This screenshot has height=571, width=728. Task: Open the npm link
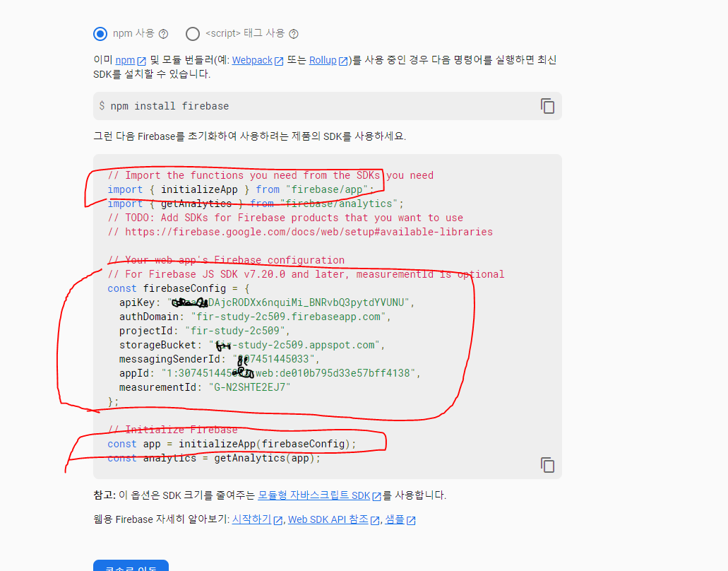[x=125, y=60]
